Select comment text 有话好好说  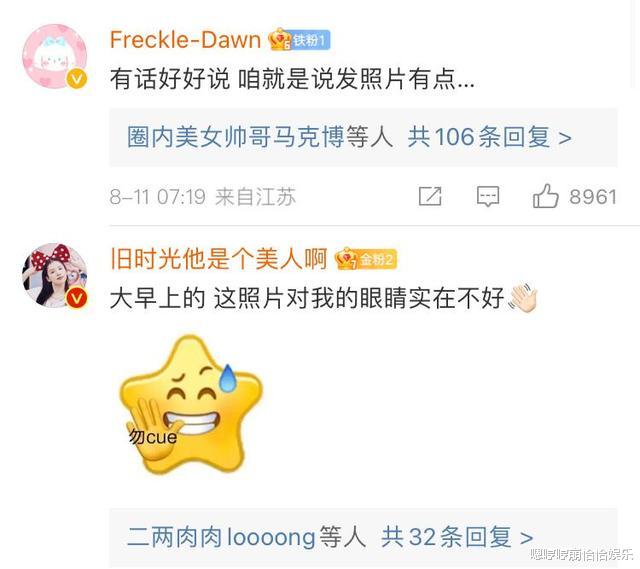pyautogui.click(x=170, y=79)
